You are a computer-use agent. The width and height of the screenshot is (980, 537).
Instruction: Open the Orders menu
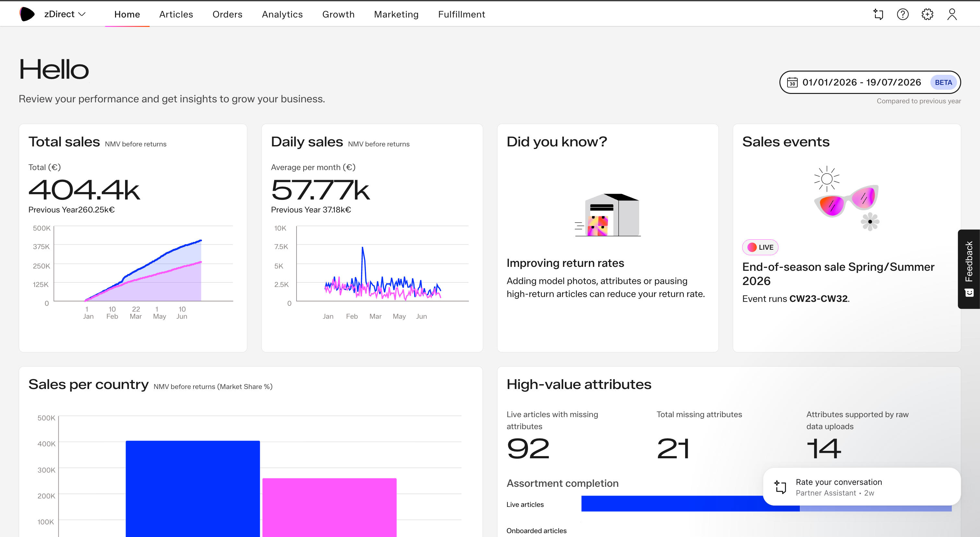(227, 14)
